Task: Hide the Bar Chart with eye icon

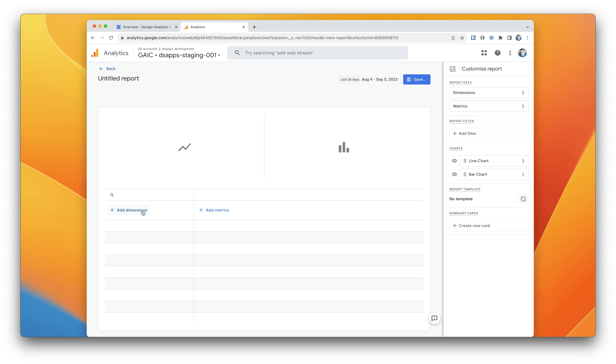Action: pos(454,174)
